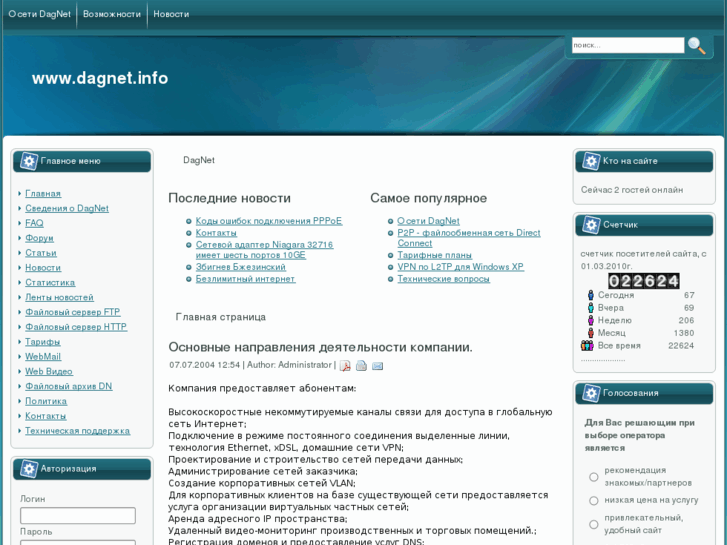
Task: Click the print article icon
Action: point(361,366)
